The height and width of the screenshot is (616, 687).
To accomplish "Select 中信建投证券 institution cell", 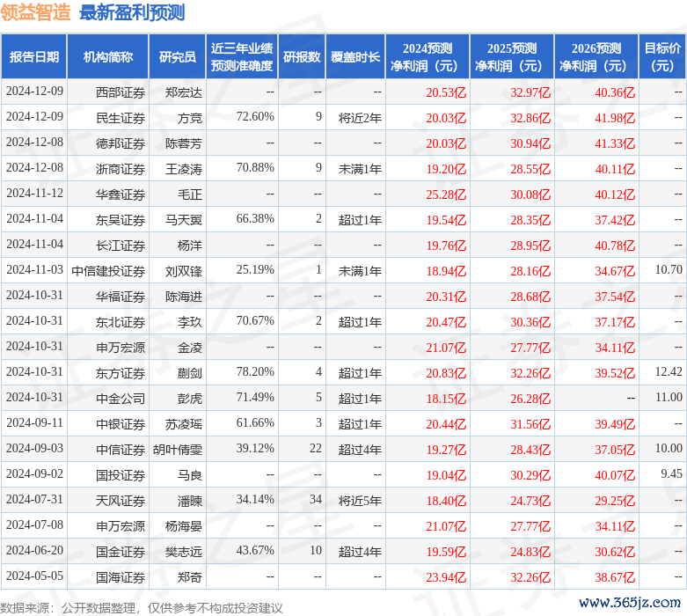I will (108, 271).
